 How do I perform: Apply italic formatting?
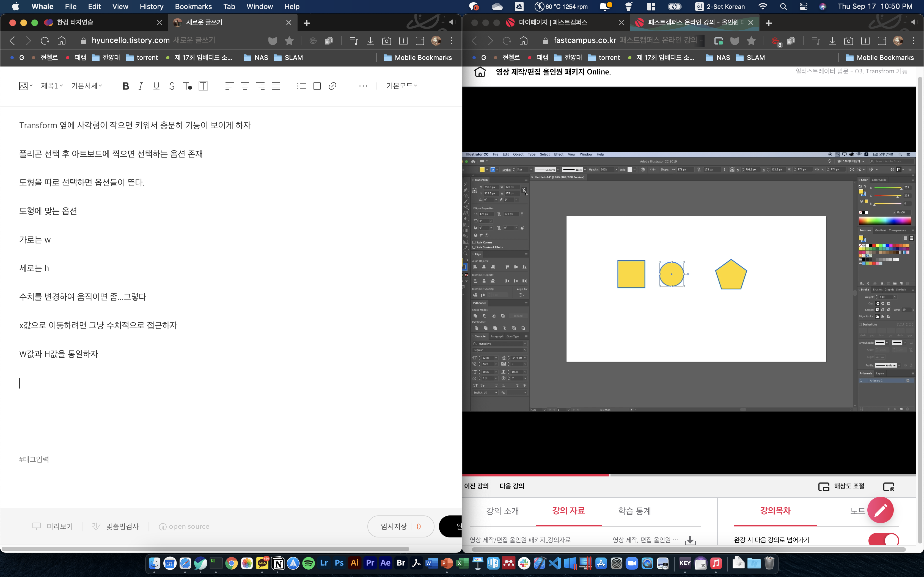pyautogui.click(x=141, y=86)
